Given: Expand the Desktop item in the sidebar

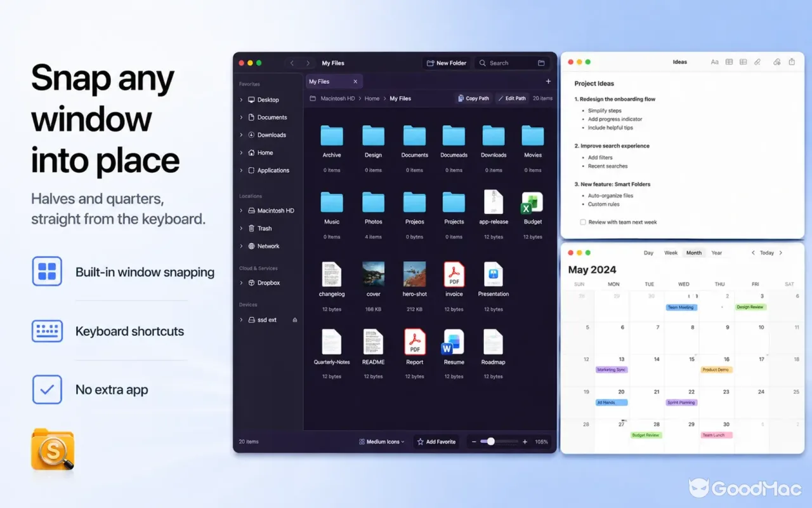Looking at the screenshot, I should tap(242, 100).
